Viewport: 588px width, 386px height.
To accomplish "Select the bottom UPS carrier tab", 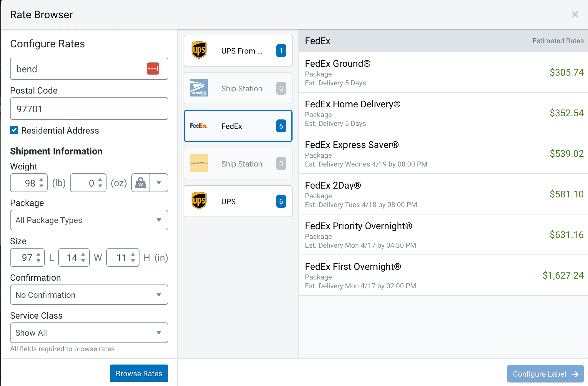I will coord(238,201).
